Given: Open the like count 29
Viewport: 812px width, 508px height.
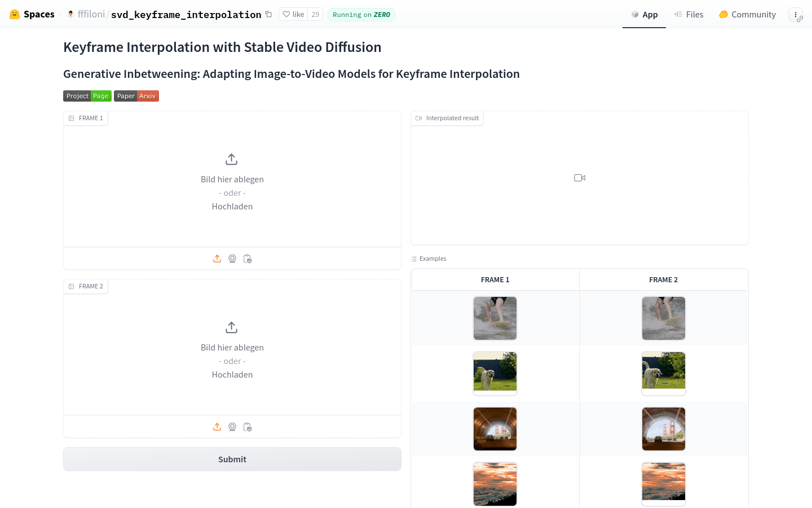Looking at the screenshot, I should tap(315, 14).
